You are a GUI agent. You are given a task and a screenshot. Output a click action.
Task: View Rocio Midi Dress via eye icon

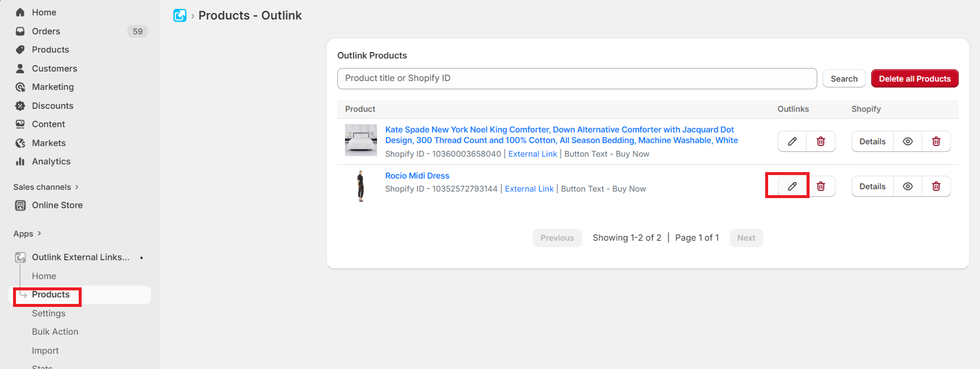pyautogui.click(x=908, y=186)
